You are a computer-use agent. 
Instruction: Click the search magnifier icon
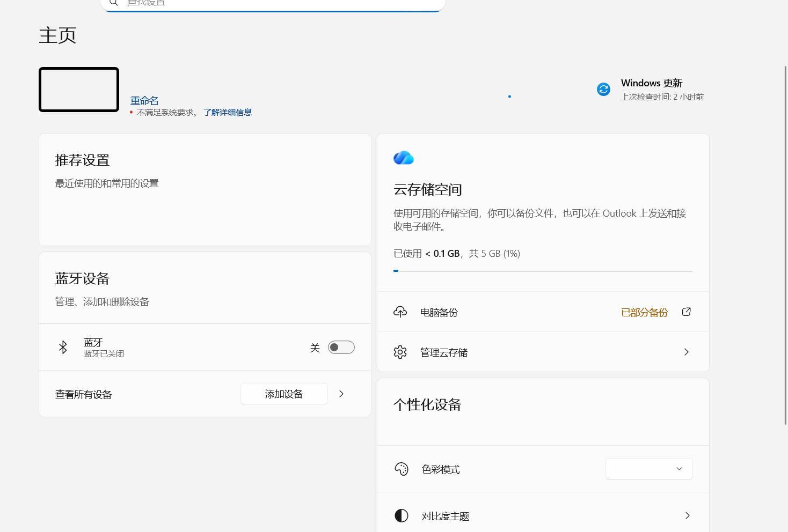click(x=114, y=3)
